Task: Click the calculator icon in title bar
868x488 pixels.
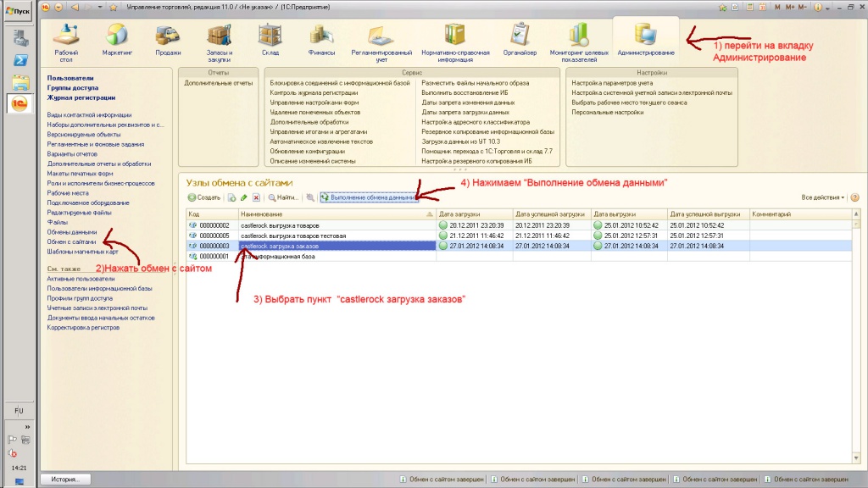Action: [749, 7]
